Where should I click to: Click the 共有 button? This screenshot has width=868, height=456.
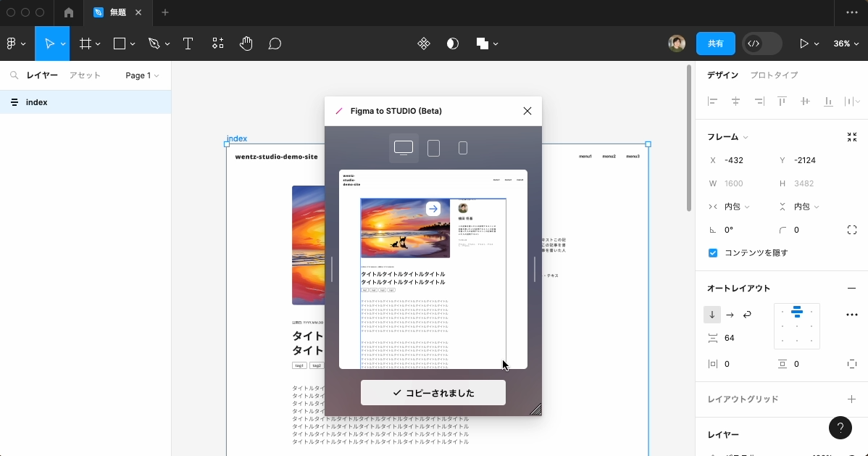[x=715, y=43]
